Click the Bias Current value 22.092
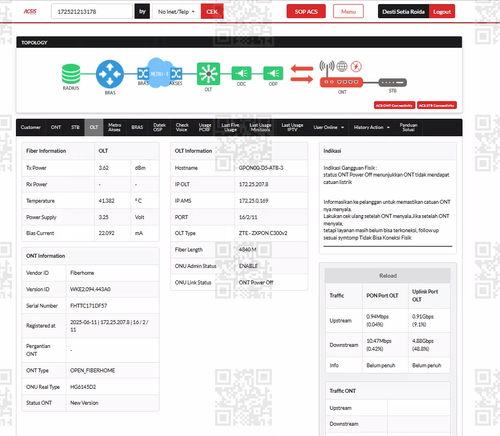 106,233
